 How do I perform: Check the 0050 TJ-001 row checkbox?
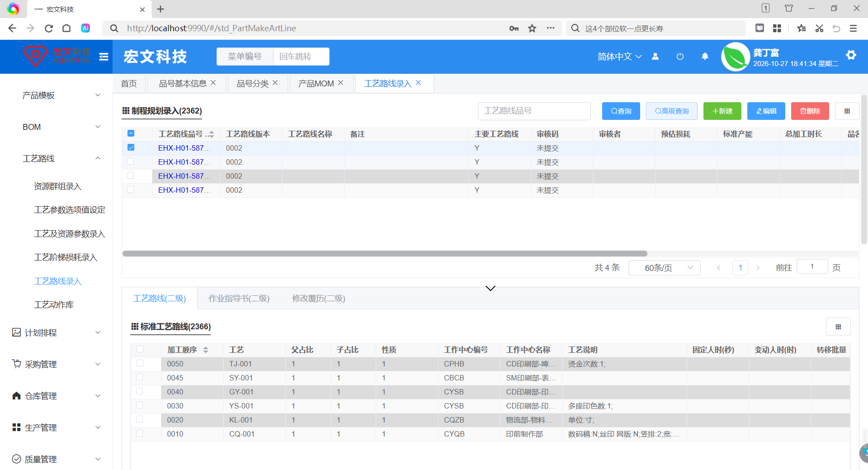[140, 363]
